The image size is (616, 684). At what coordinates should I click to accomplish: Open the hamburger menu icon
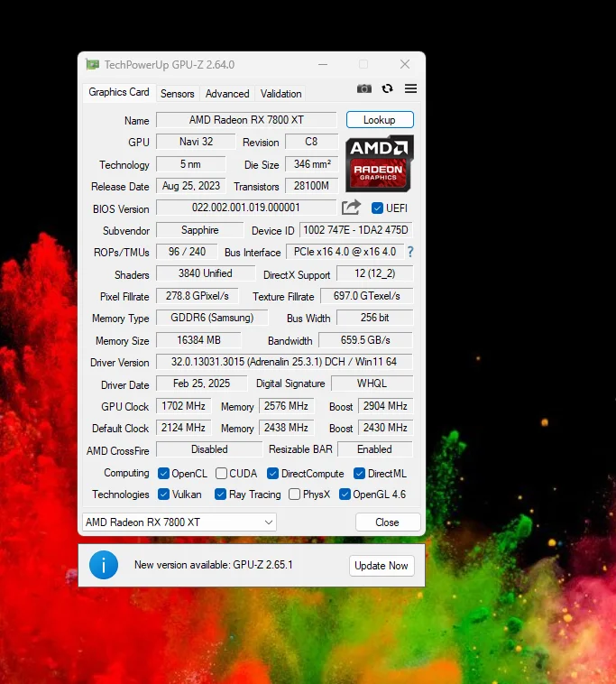[410, 89]
